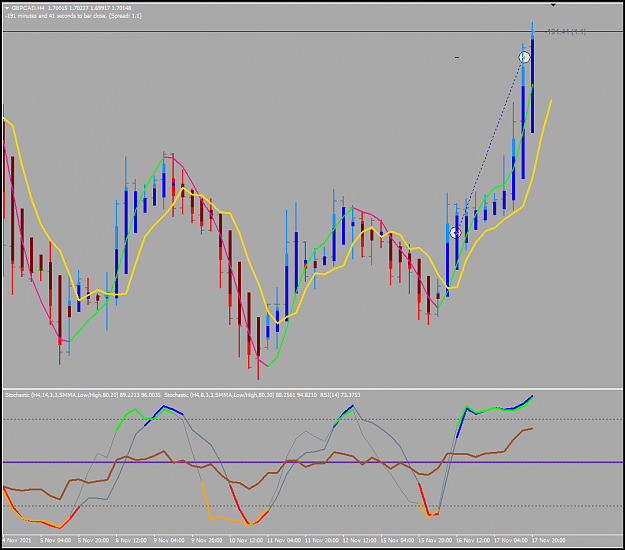625x550 pixels.
Task: Click the second Stochastic (H4,8,3,3,SMMA) indicator label
Action: [241, 395]
